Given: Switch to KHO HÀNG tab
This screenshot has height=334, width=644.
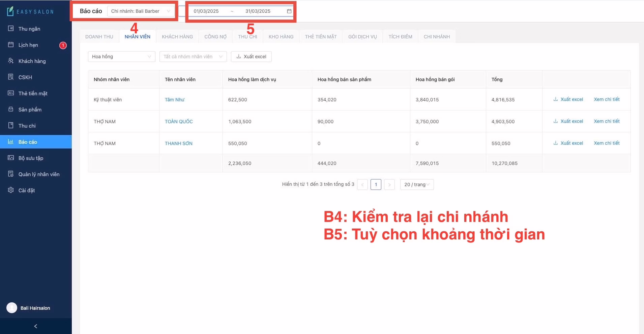Looking at the screenshot, I should (281, 37).
